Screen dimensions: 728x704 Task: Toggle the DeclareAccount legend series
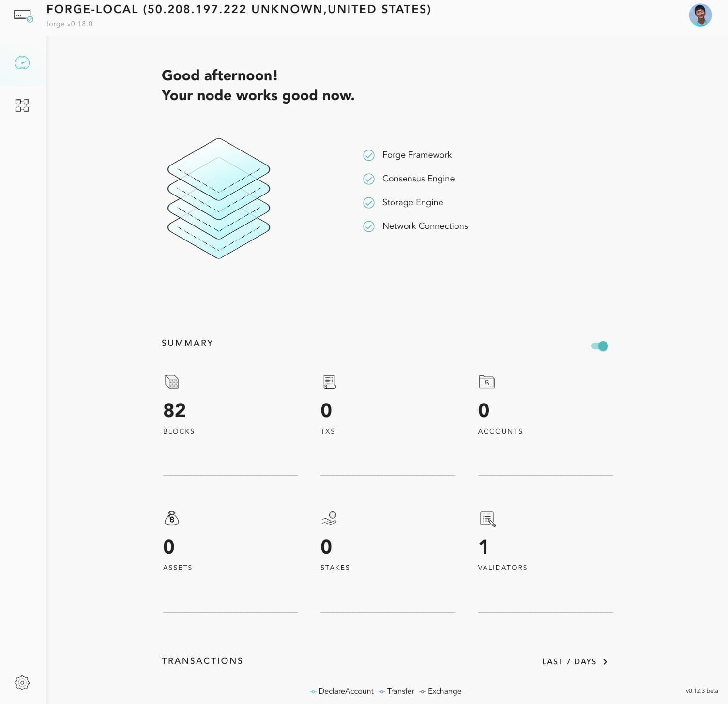click(x=342, y=691)
